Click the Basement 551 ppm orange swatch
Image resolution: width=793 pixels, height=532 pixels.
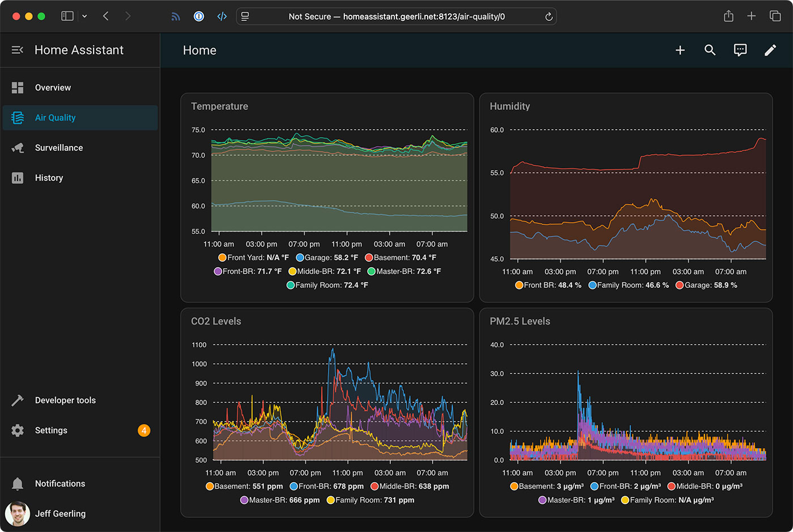coord(210,486)
